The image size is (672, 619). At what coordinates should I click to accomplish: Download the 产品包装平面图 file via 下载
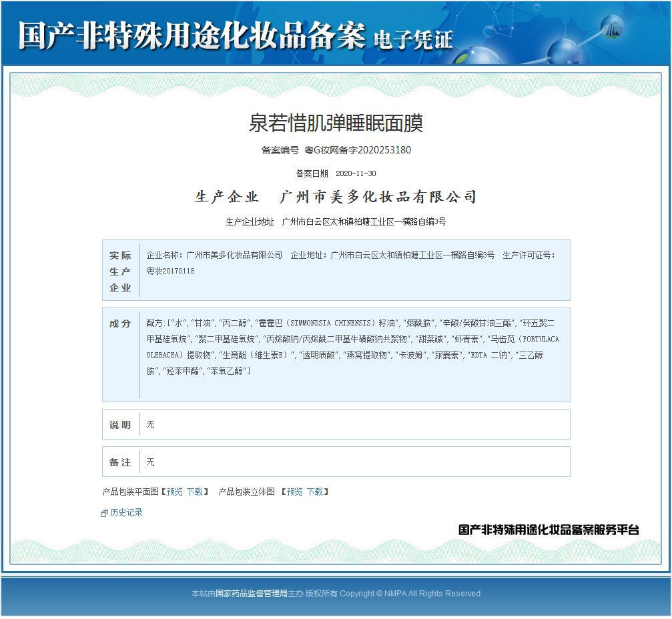[x=195, y=492]
